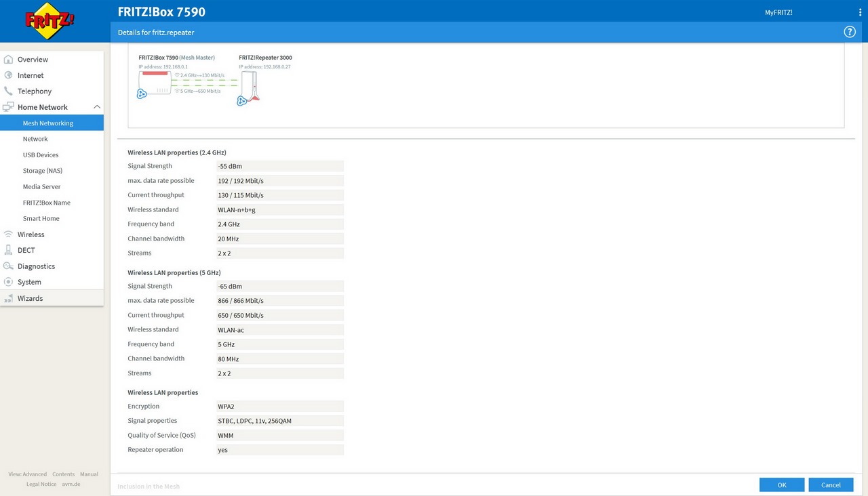Image resolution: width=868 pixels, height=496 pixels.
Task: Click the 866 / 866 Mbit/s value
Action: pos(280,301)
